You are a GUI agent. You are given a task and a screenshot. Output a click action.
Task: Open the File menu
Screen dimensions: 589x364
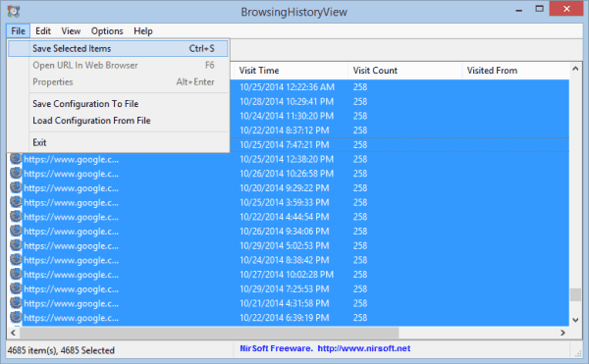(x=18, y=31)
